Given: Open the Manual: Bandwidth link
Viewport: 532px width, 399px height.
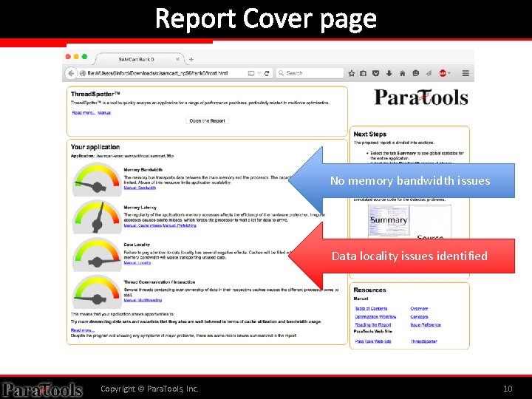Looking at the screenshot, I should point(140,188).
